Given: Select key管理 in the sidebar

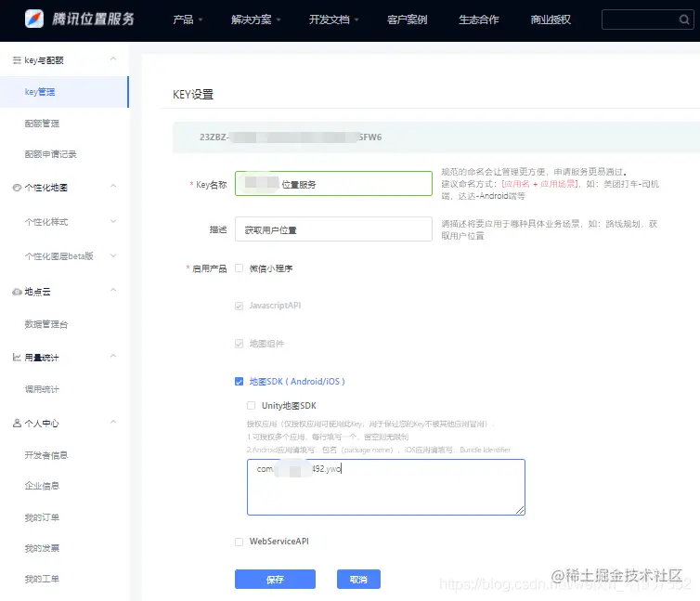Looking at the screenshot, I should point(64,92).
